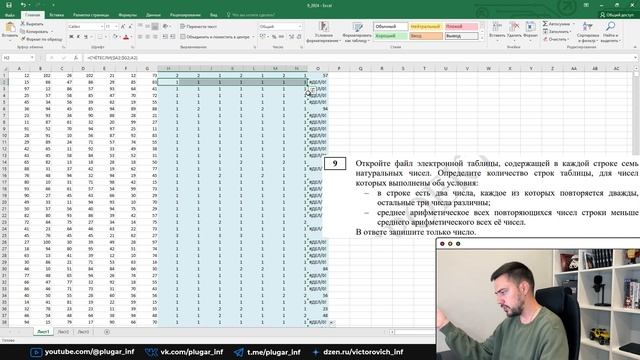Open sheet tab Лист2
Image resolution: width=640 pixels, height=360 pixels.
[x=63, y=332]
